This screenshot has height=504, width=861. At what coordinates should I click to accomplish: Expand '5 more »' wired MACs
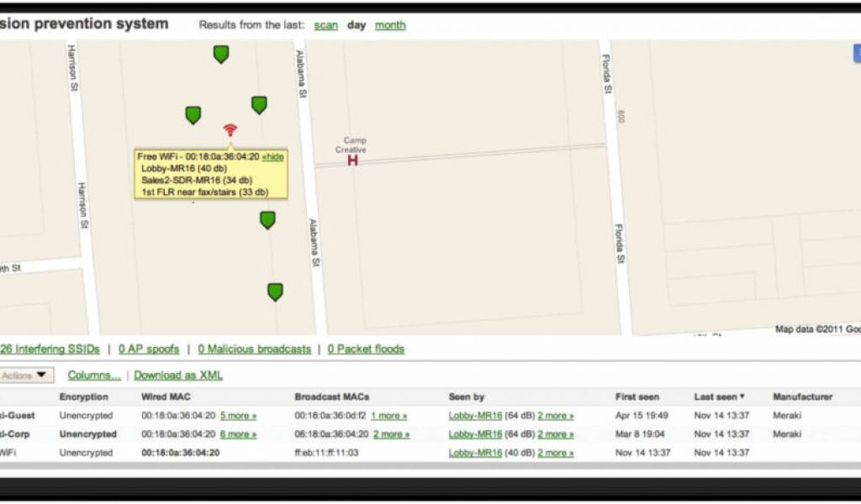pyautogui.click(x=238, y=415)
